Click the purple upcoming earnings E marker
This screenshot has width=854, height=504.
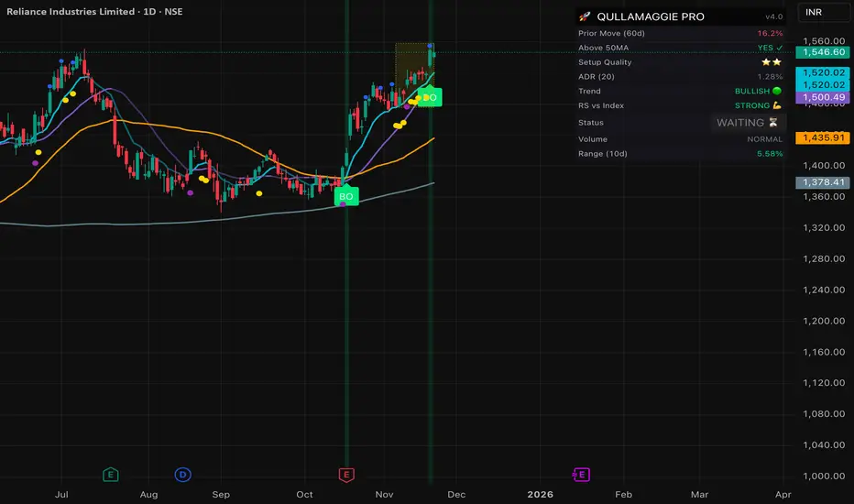tap(581, 475)
